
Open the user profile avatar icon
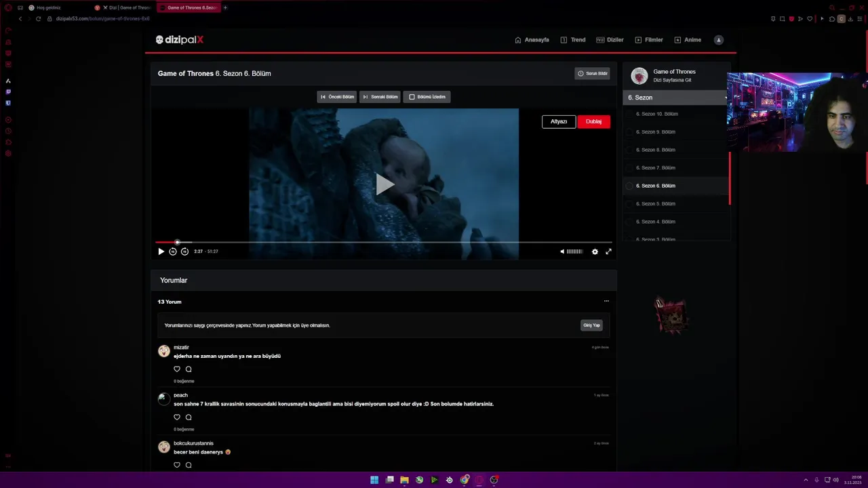pyautogui.click(x=719, y=40)
